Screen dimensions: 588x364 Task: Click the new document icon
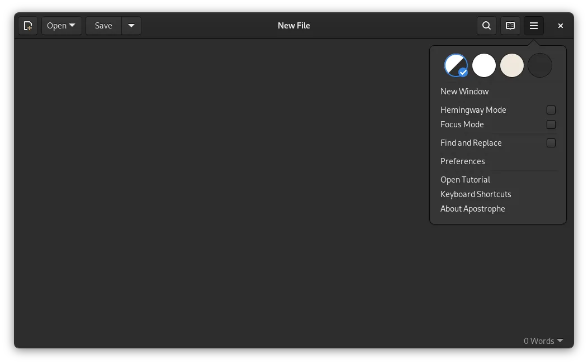(28, 26)
